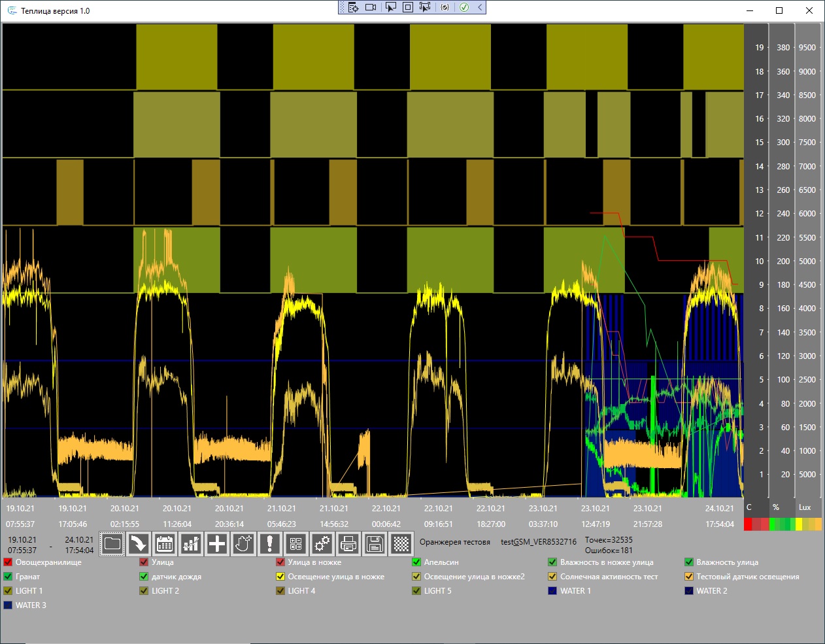Image resolution: width=825 pixels, height=644 pixels.
Task: Toggle the Освещение улица в ножке2 checkbox
Action: tap(416, 577)
